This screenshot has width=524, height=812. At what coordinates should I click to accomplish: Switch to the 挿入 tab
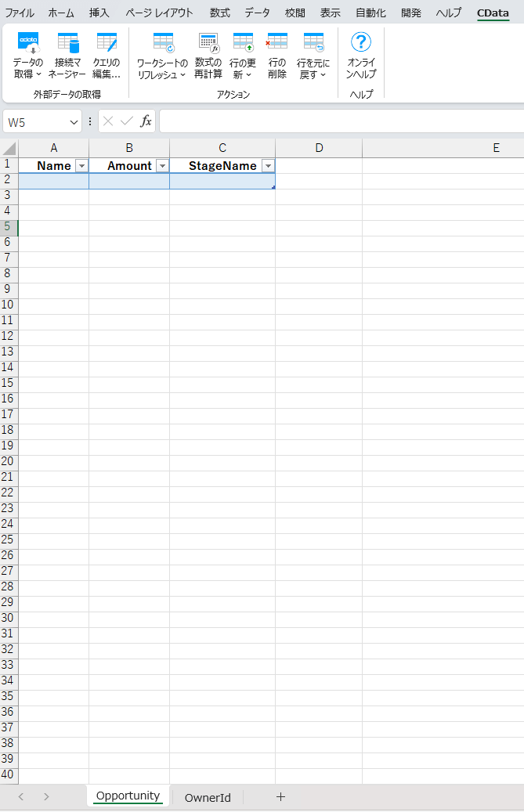99,13
